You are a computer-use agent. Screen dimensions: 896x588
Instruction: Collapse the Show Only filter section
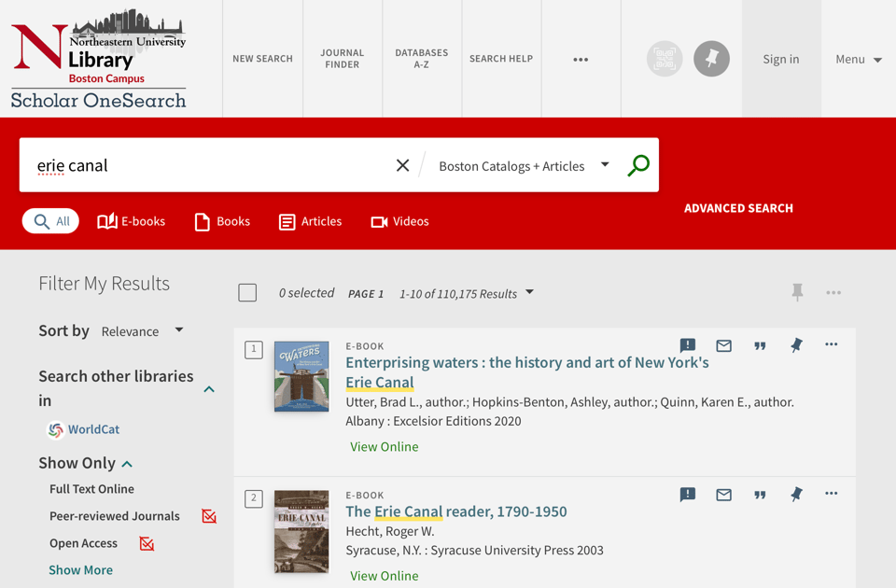tap(127, 464)
